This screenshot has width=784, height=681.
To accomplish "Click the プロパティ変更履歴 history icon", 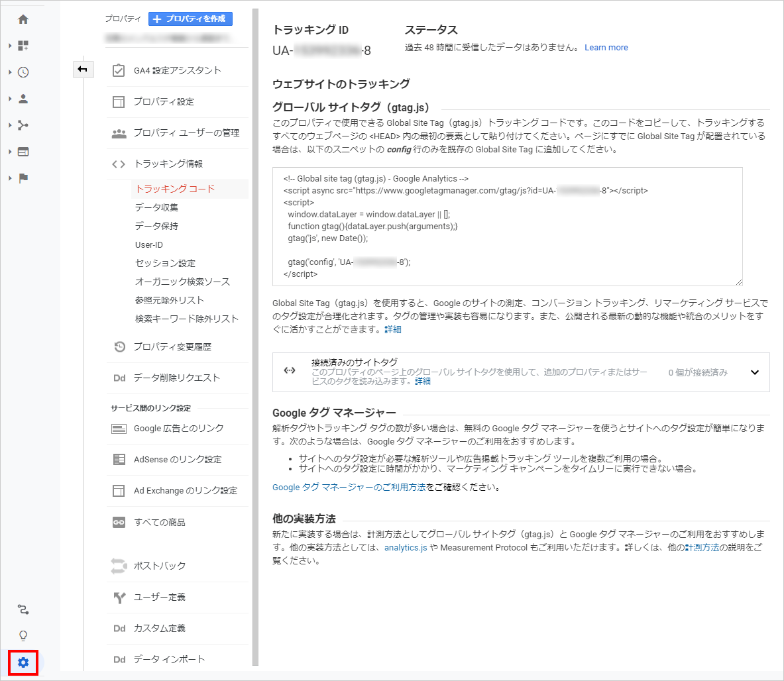I will [x=119, y=346].
